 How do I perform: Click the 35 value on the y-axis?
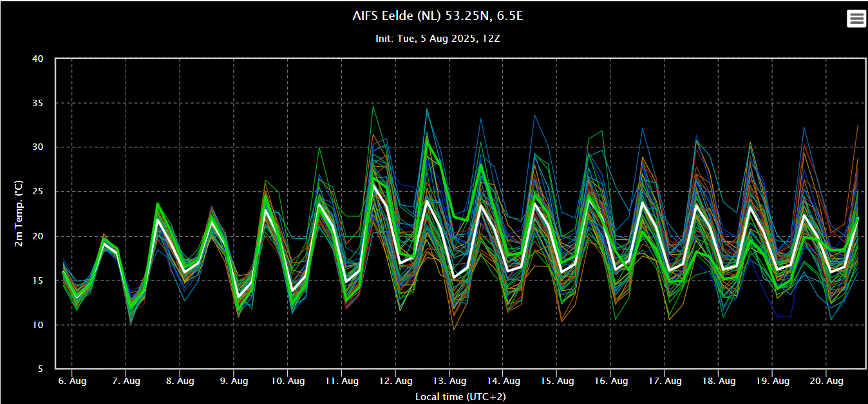[37, 103]
